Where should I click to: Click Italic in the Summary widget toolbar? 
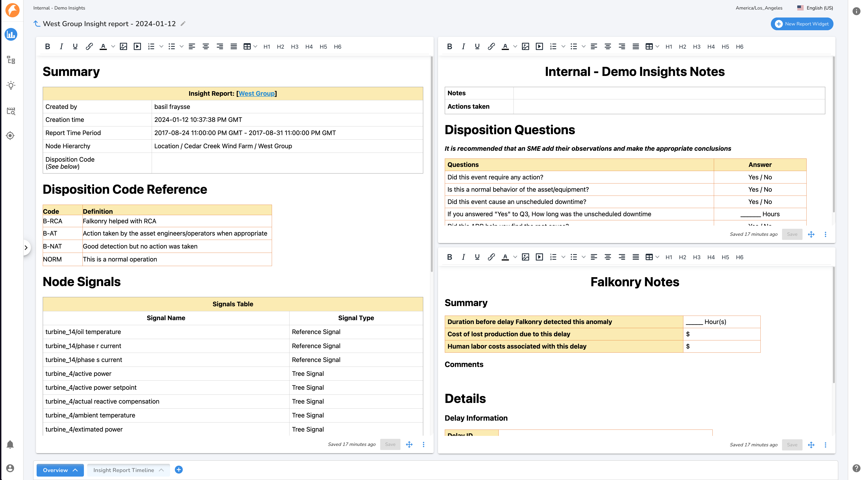coord(61,46)
